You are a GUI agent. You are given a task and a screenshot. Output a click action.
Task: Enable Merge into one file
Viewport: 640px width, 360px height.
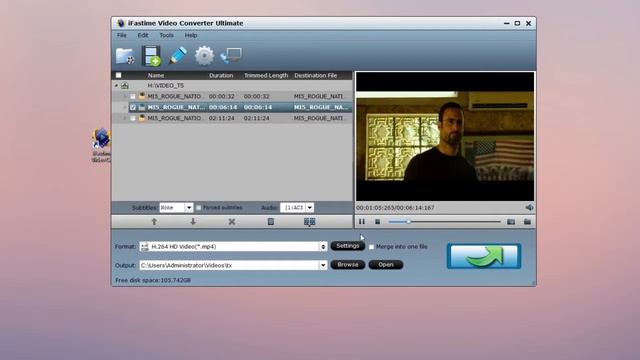[371, 247]
